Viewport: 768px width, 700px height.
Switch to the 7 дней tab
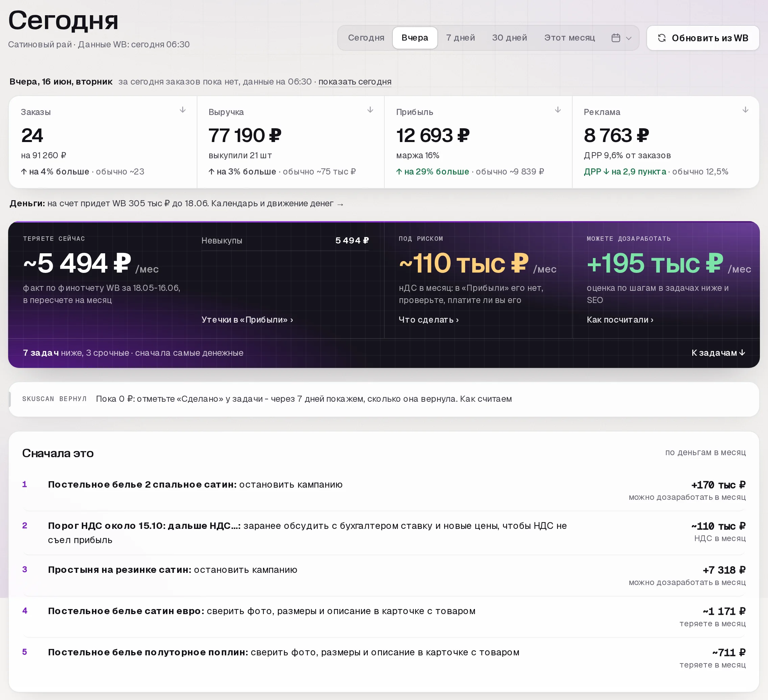pyautogui.click(x=461, y=38)
